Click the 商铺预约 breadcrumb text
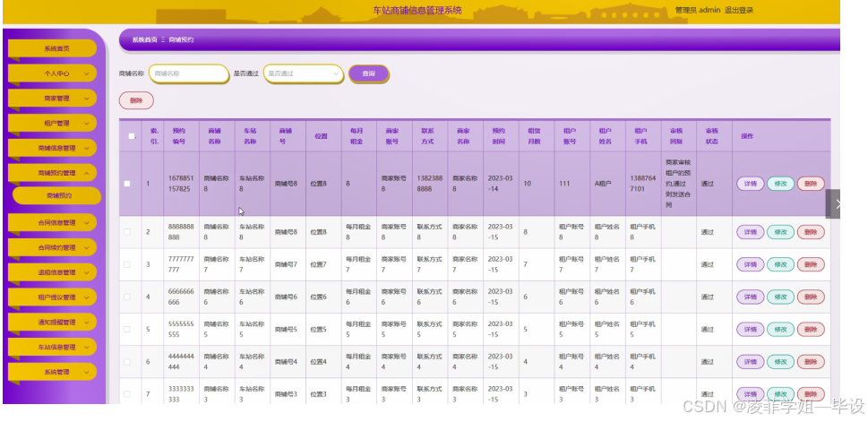The height and width of the screenshot is (422, 868). [x=181, y=40]
